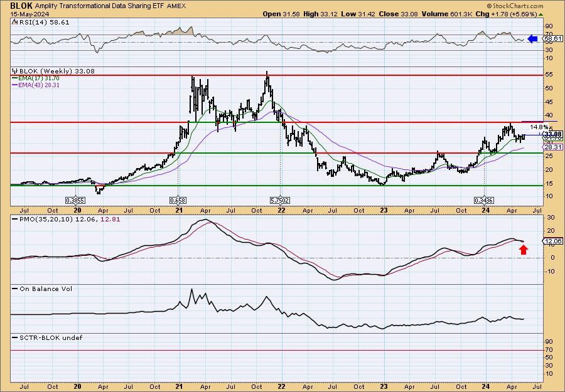Click the 0.3855 dividend marker label

[75, 200]
